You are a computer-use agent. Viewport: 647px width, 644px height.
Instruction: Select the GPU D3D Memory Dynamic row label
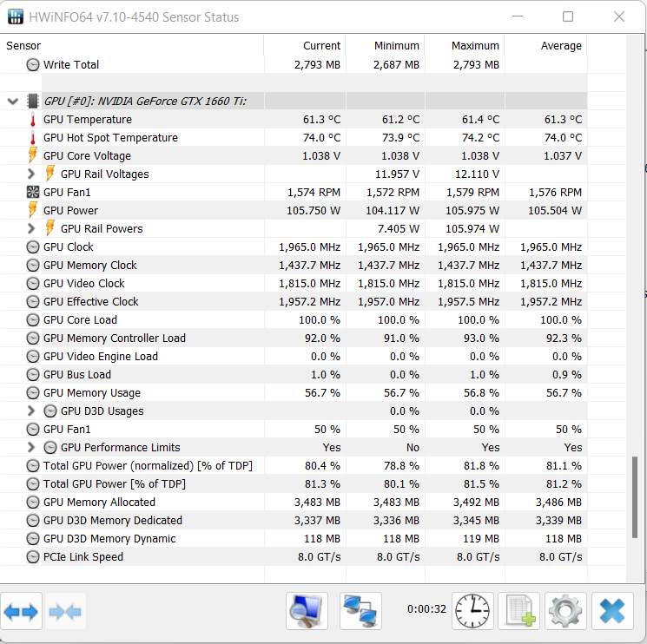point(109,539)
